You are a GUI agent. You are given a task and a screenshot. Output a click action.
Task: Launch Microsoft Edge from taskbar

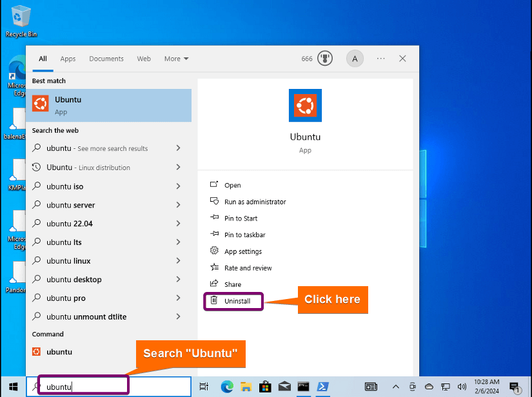click(226, 387)
